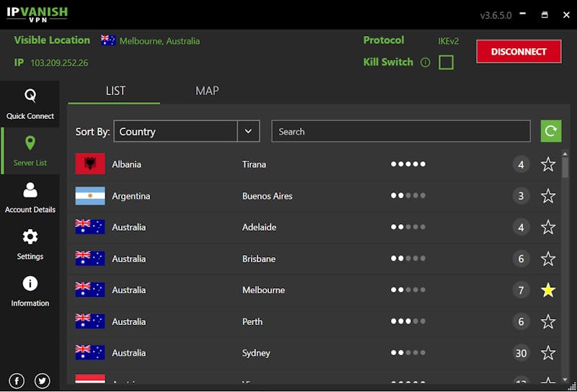Click the Tirana signal strength dots

pyautogui.click(x=408, y=164)
